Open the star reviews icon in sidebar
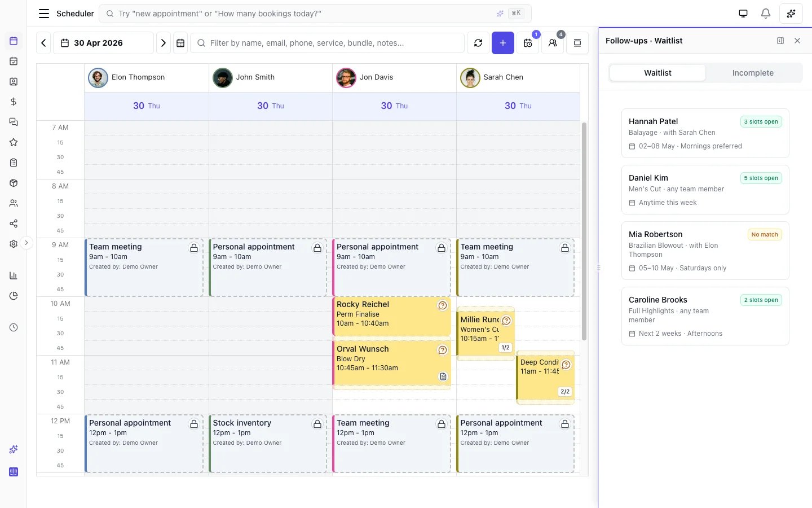812x508 pixels. click(x=14, y=142)
